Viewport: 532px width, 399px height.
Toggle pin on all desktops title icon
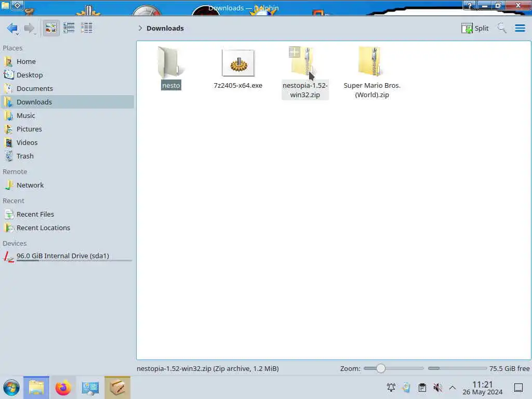[x=18, y=5]
